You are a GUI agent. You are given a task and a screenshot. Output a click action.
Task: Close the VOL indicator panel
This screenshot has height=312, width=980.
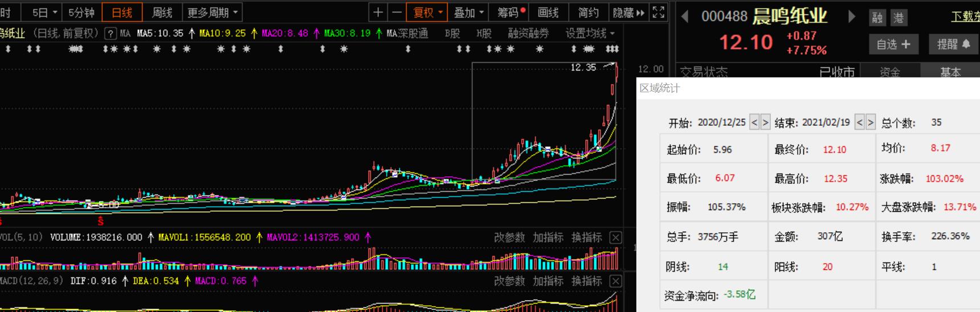point(615,237)
